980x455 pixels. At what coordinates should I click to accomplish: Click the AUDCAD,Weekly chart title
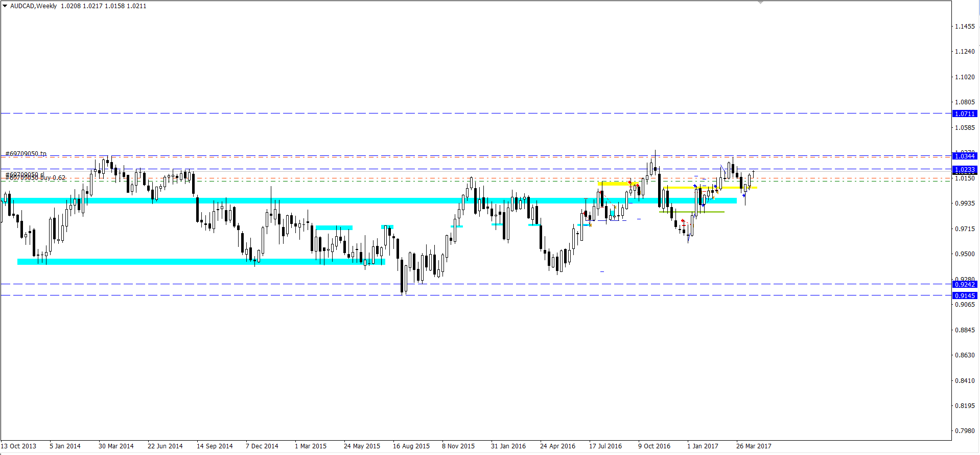(34, 6)
